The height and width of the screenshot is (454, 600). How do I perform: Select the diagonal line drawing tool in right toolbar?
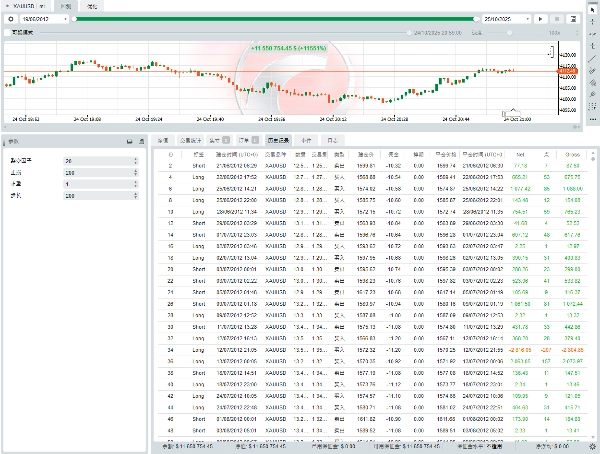pyautogui.click(x=592, y=59)
